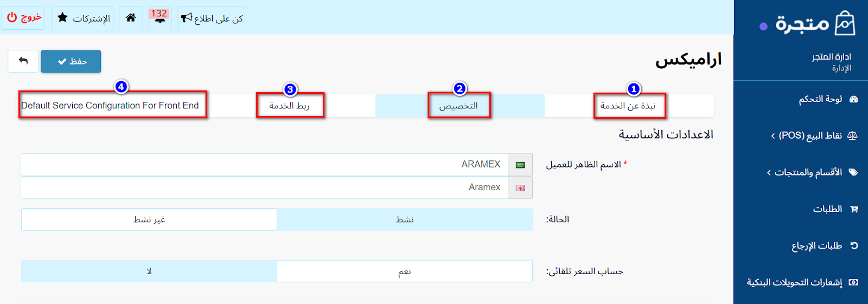Click the الاعدادات الأساسية heading
Image resolution: width=868 pixels, height=304 pixels.
point(666,134)
